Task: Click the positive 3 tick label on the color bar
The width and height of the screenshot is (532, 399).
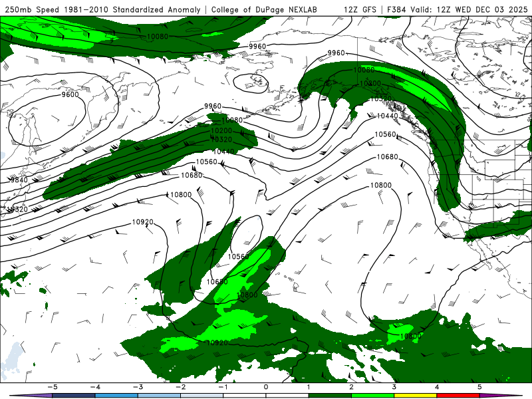Action: (x=394, y=387)
